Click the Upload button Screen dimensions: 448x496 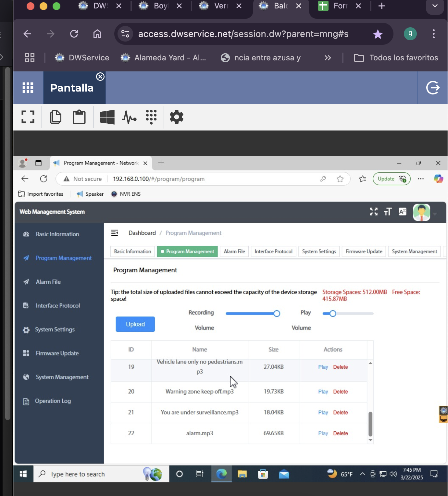(x=135, y=324)
